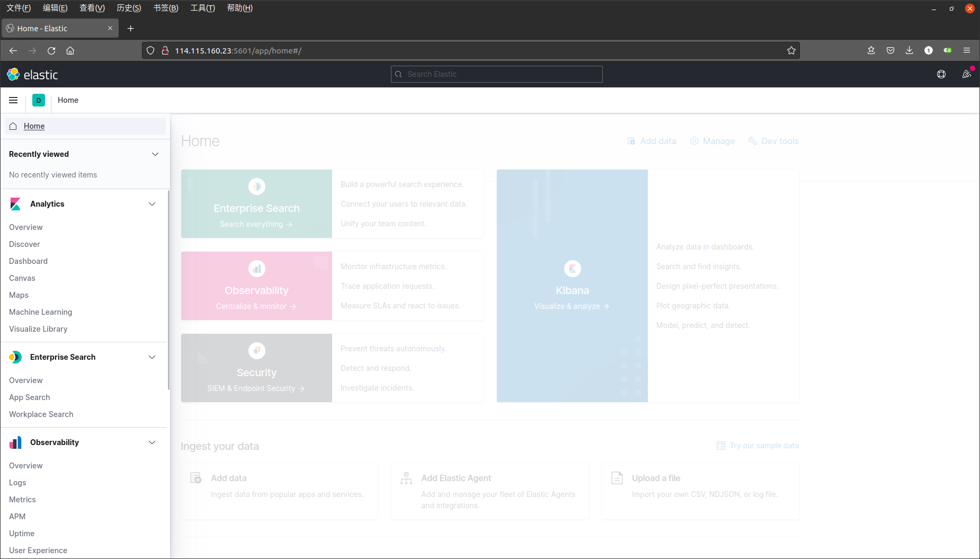This screenshot has height=559, width=980.
Task: Open the Firefox application menu icon
Action: pyautogui.click(x=967, y=50)
